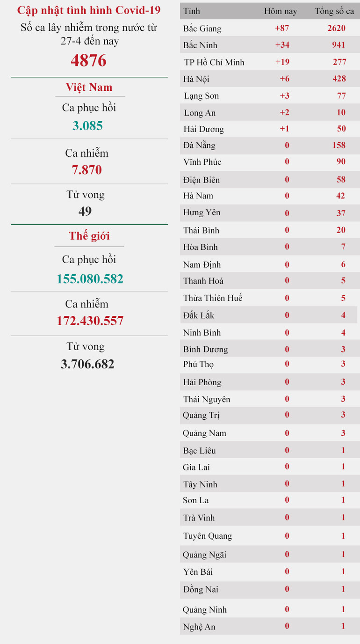Click the Việt Nam section heading
Screen dimensions: 360x644
(x=89, y=88)
